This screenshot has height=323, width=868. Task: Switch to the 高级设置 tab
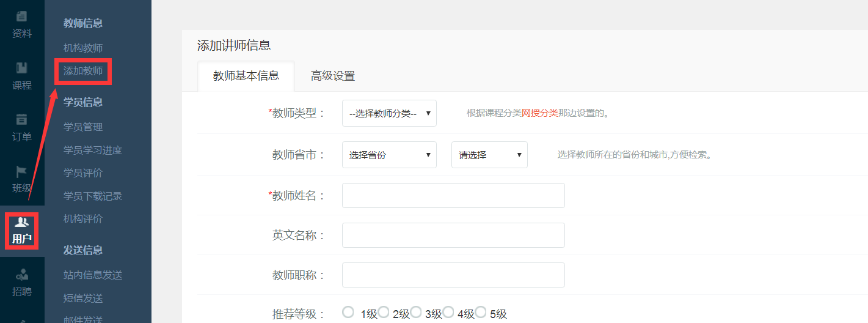pos(332,76)
